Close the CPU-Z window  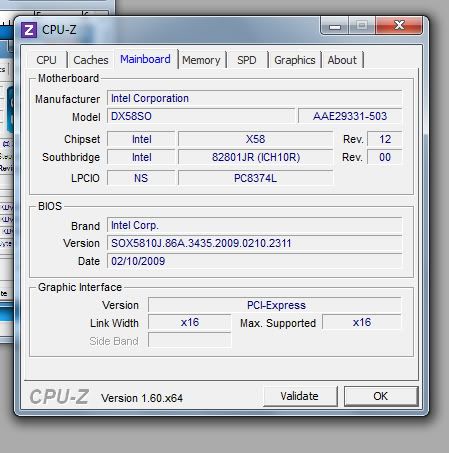click(399, 25)
